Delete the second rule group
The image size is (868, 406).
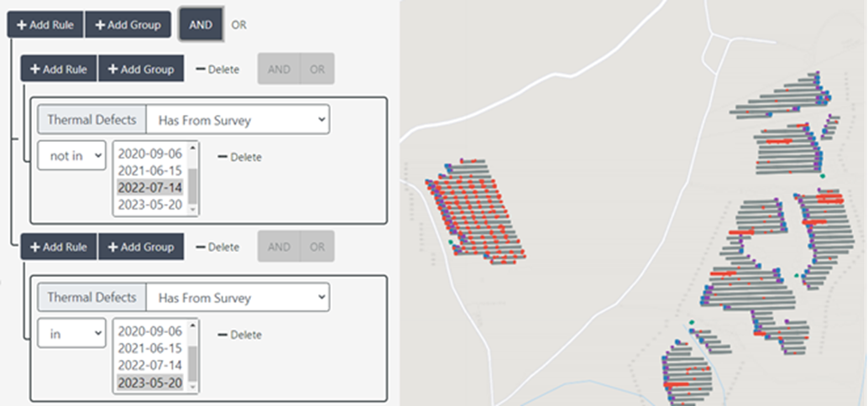218,247
